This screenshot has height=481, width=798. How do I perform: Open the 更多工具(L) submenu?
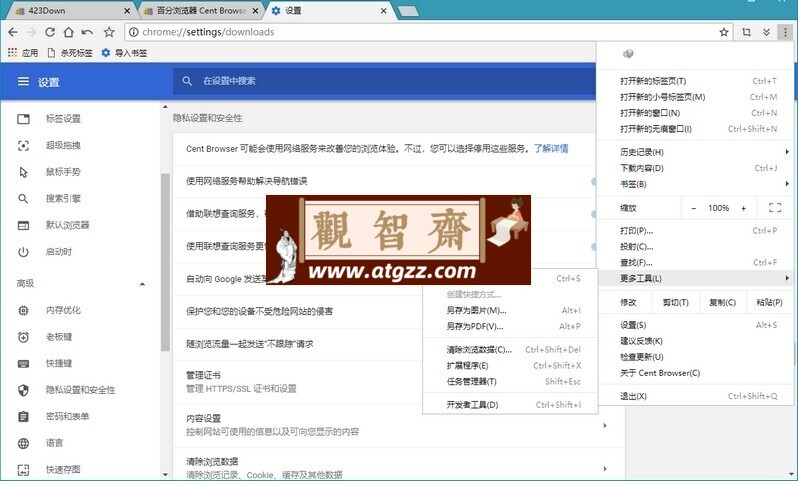coord(695,278)
